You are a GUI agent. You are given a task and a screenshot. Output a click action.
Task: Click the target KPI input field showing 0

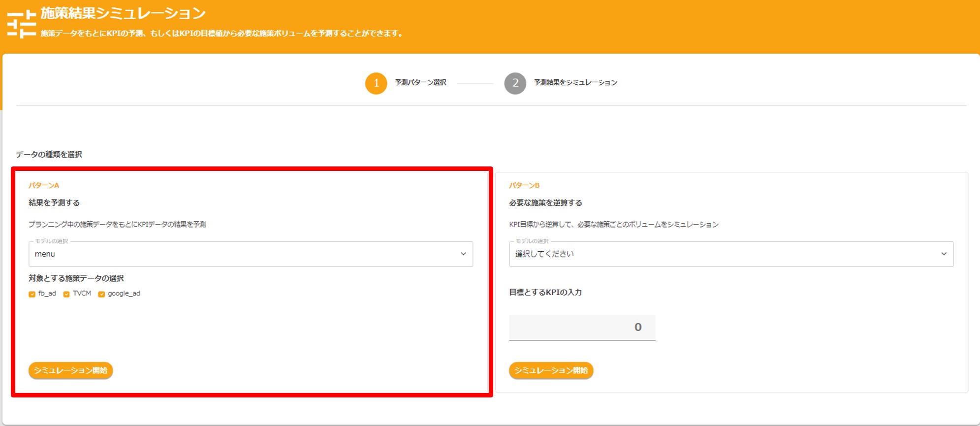[x=582, y=328]
